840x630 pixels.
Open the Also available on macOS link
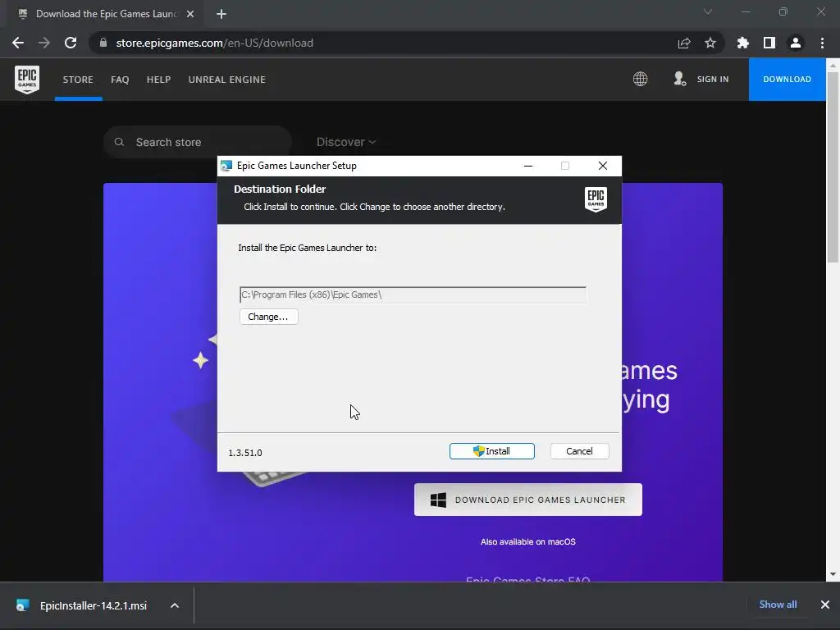pyautogui.click(x=527, y=541)
